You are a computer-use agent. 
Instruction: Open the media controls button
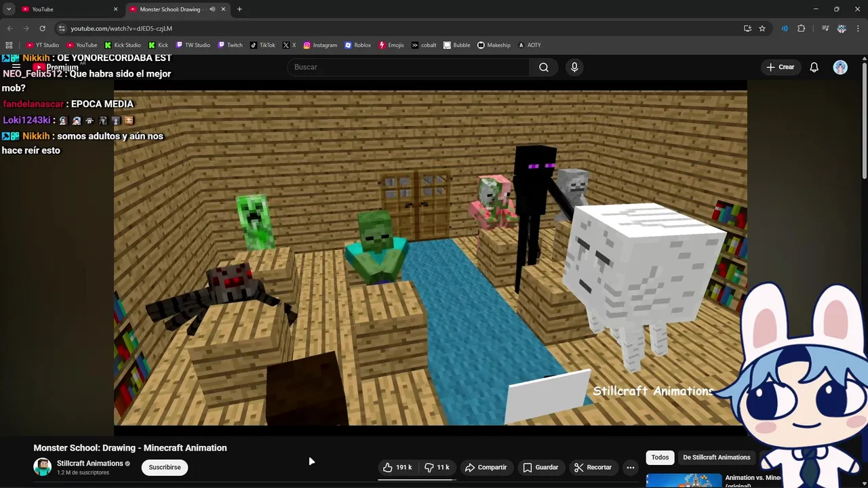pos(825,28)
